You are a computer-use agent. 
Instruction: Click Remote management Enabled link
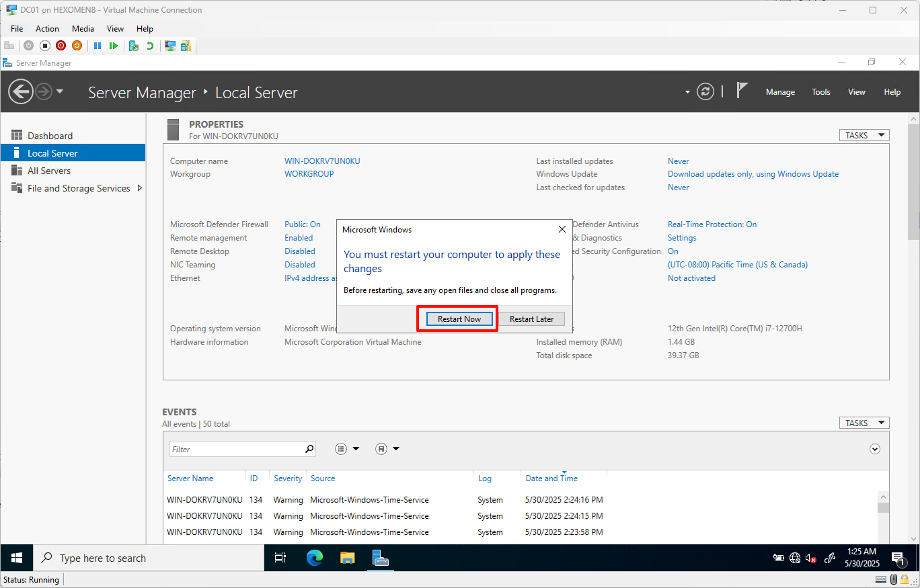299,238
